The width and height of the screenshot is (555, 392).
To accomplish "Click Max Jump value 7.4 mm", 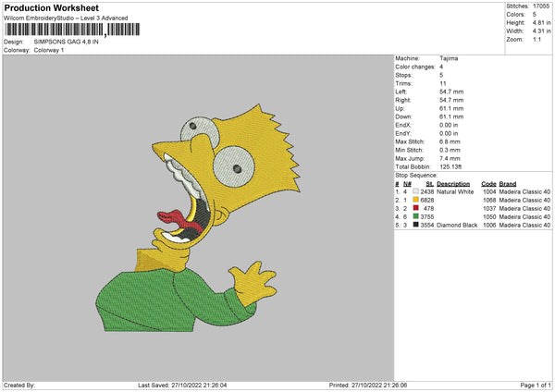I will [450, 158].
